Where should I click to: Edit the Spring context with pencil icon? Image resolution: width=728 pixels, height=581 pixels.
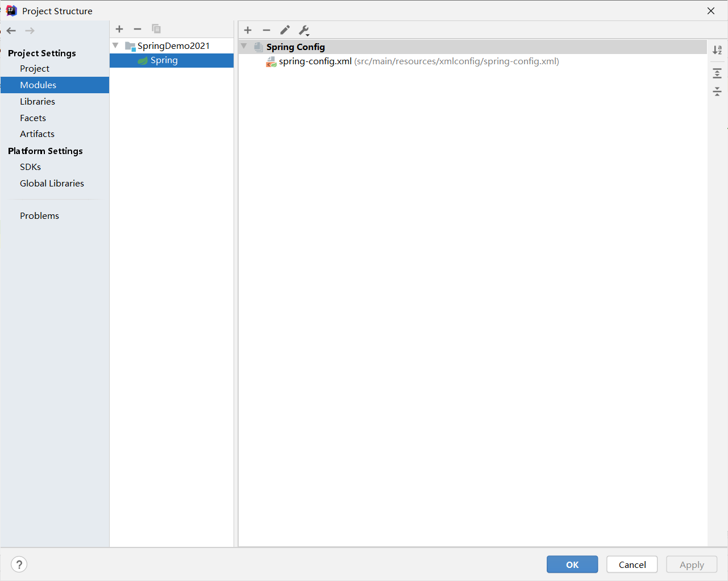pyautogui.click(x=285, y=30)
